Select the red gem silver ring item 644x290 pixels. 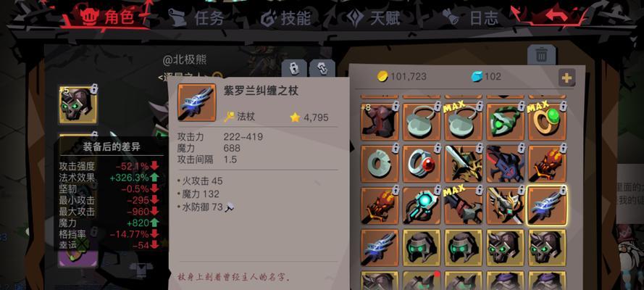[x=422, y=163]
